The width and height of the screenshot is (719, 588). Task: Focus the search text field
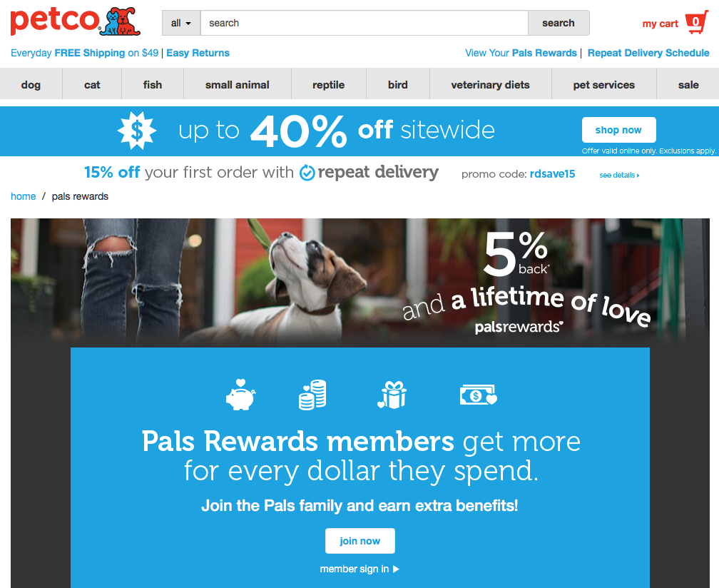364,23
